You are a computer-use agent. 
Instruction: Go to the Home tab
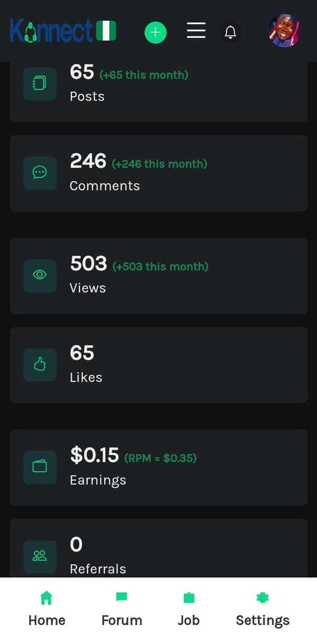coord(47,609)
